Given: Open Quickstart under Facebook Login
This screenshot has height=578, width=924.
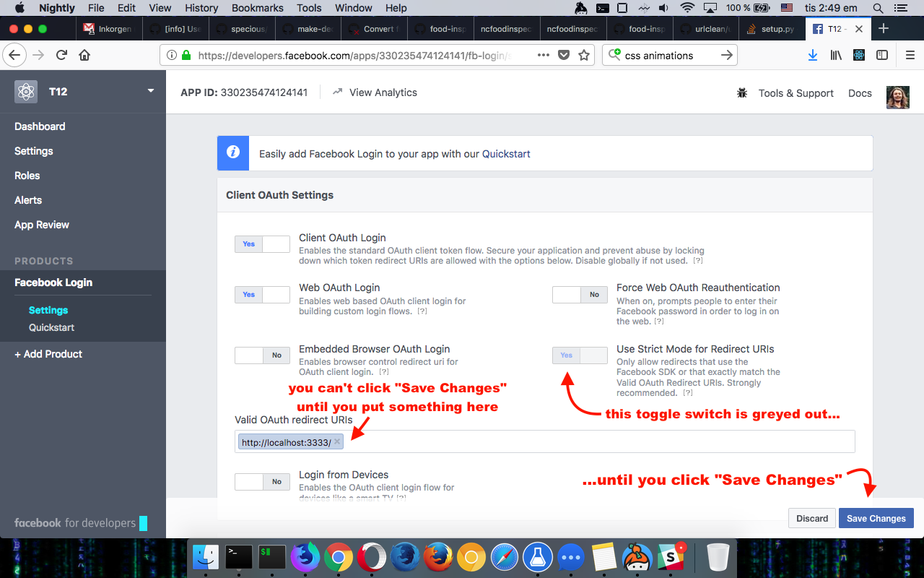Looking at the screenshot, I should pos(51,327).
